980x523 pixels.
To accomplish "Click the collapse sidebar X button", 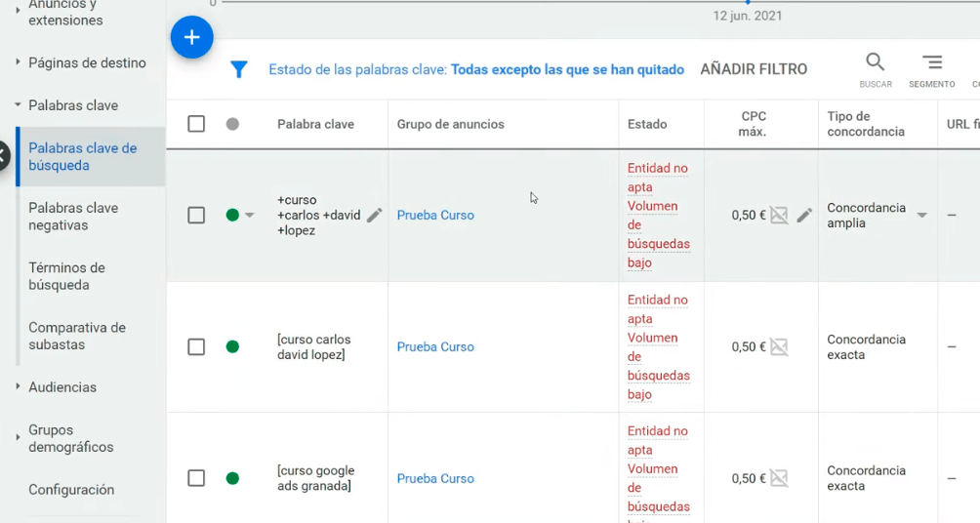I will tap(3, 156).
